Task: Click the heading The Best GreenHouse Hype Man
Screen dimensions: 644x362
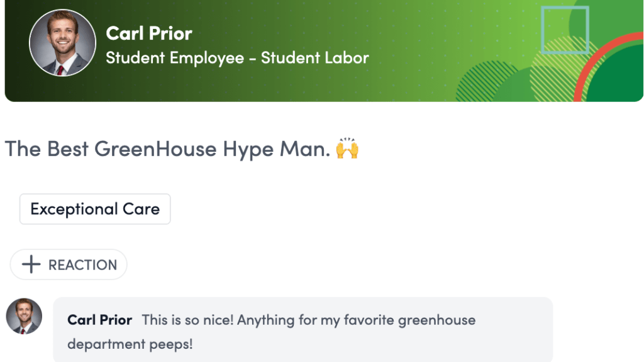Action: [167, 149]
